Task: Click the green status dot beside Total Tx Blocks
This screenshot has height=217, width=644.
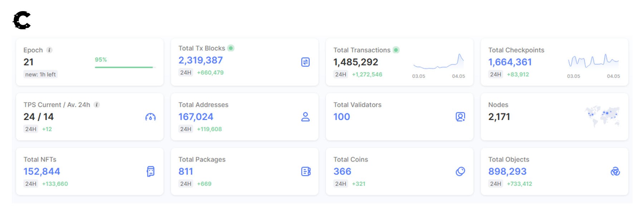Action: [231, 48]
